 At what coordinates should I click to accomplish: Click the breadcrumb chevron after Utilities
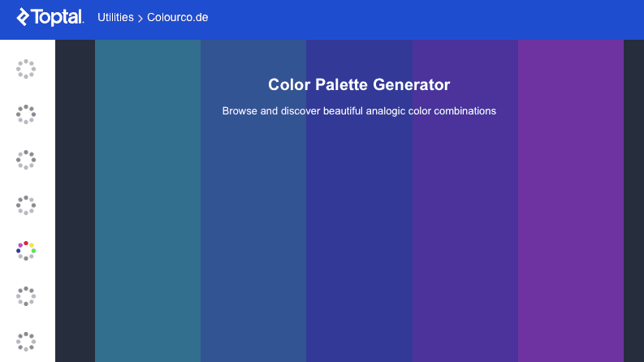(x=140, y=18)
